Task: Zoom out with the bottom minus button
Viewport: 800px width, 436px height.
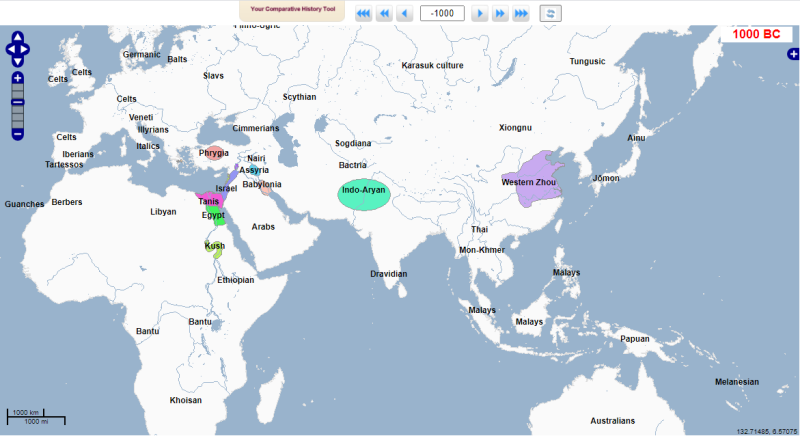Action: (18, 135)
